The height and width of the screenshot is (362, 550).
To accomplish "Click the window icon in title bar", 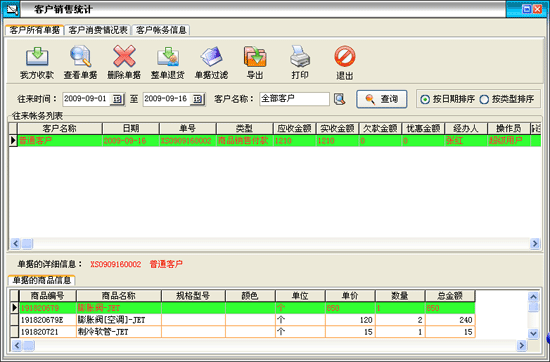I will point(11,9).
